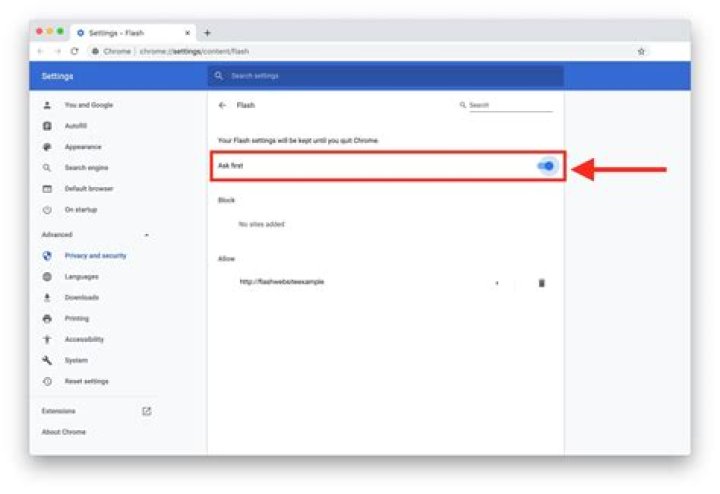Click the back arrow beside Flash heading
Viewport: 720px width, 494px height.
[x=222, y=105]
